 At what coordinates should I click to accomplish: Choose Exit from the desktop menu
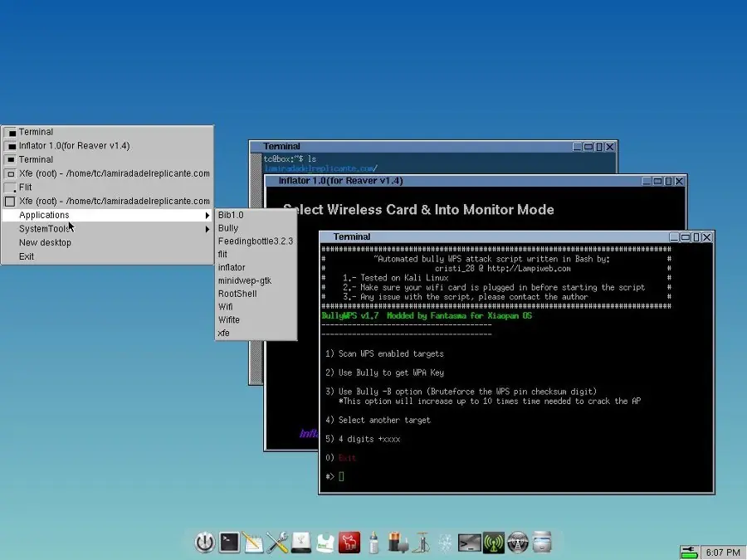(27, 256)
